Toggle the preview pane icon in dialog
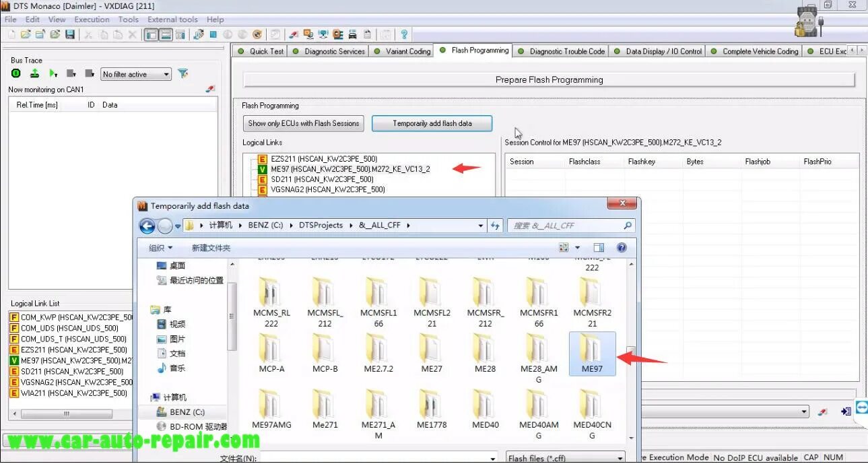Screen dimensions: 868x464 (599, 248)
